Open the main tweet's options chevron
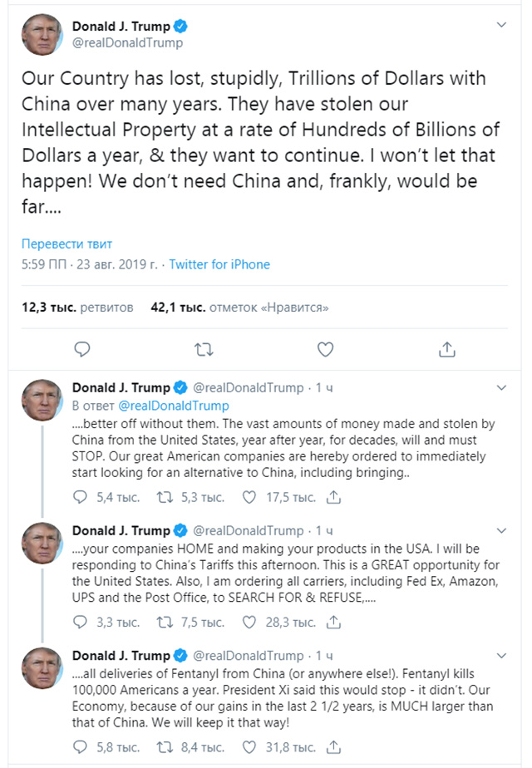532x768 pixels. click(x=501, y=26)
